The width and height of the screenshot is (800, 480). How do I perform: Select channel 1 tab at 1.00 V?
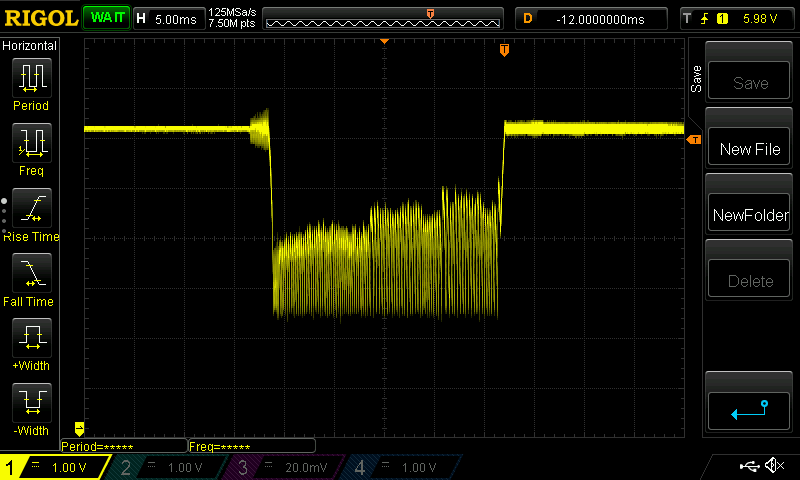(55, 467)
